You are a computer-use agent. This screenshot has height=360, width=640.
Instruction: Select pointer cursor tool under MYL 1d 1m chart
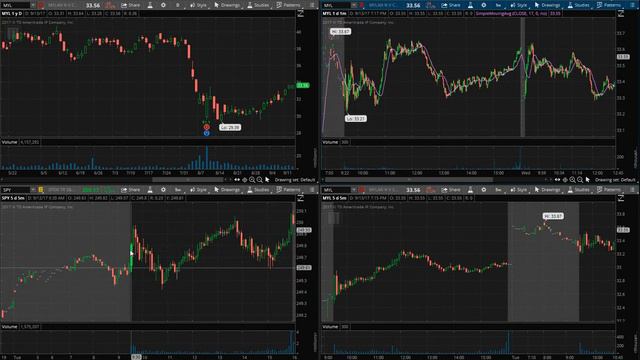(x=587, y=180)
